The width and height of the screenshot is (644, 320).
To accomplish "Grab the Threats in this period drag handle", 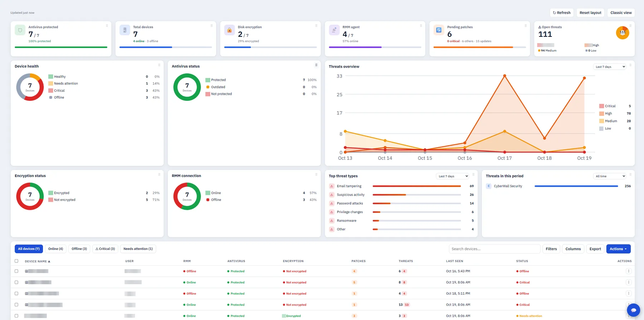I will [x=630, y=174].
